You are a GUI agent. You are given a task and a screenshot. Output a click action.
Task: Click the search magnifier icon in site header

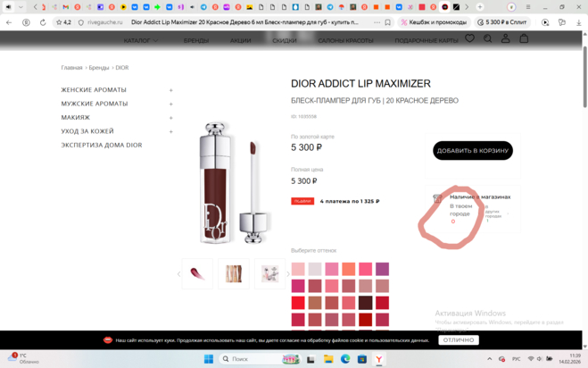[x=487, y=38]
